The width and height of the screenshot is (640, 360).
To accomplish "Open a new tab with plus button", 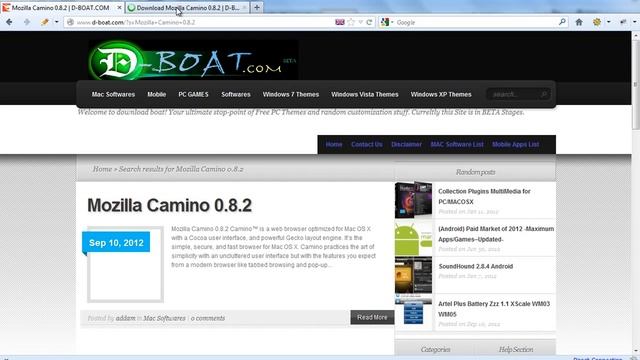I will (x=257, y=7).
